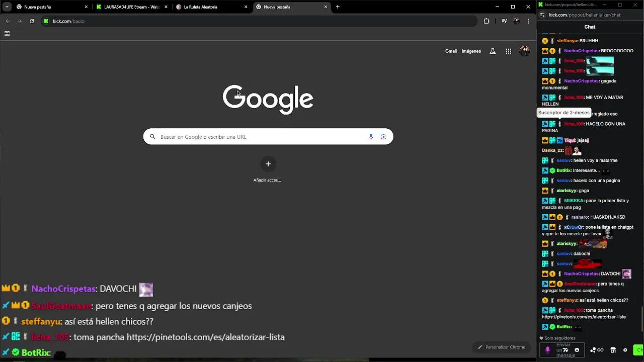Open the 7TV emote icon in the chat input

566,350
